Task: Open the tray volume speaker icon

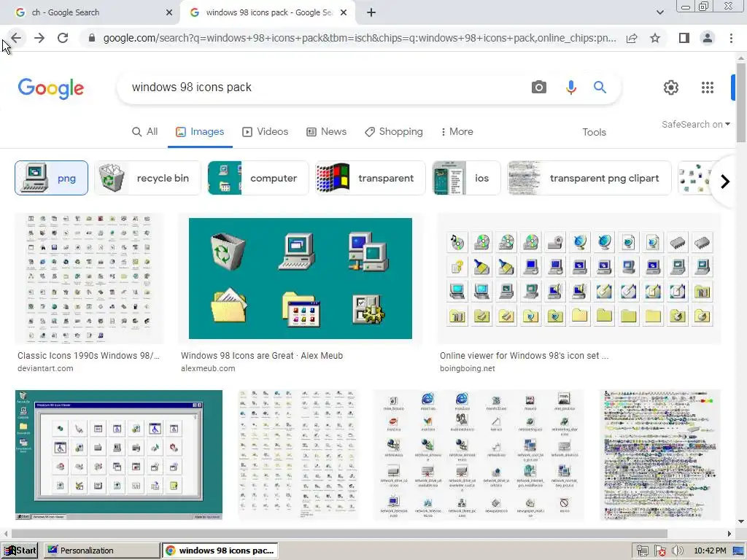Action: click(677, 551)
